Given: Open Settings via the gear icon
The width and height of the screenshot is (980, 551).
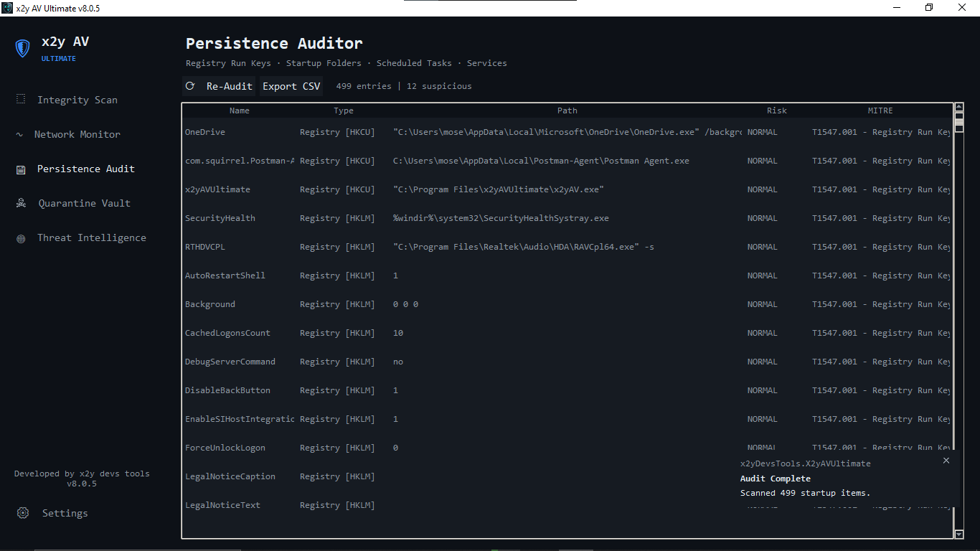Looking at the screenshot, I should [22, 513].
